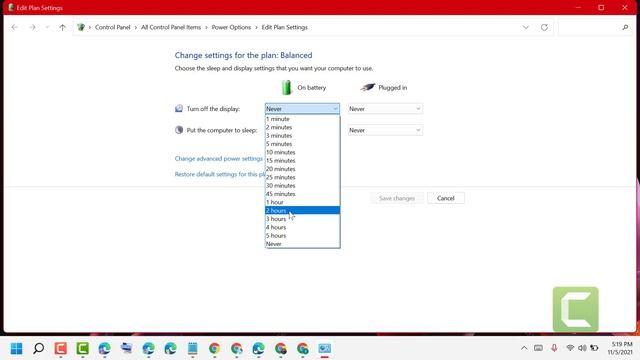Open the red Camtasia taskbar icon

point(61,349)
